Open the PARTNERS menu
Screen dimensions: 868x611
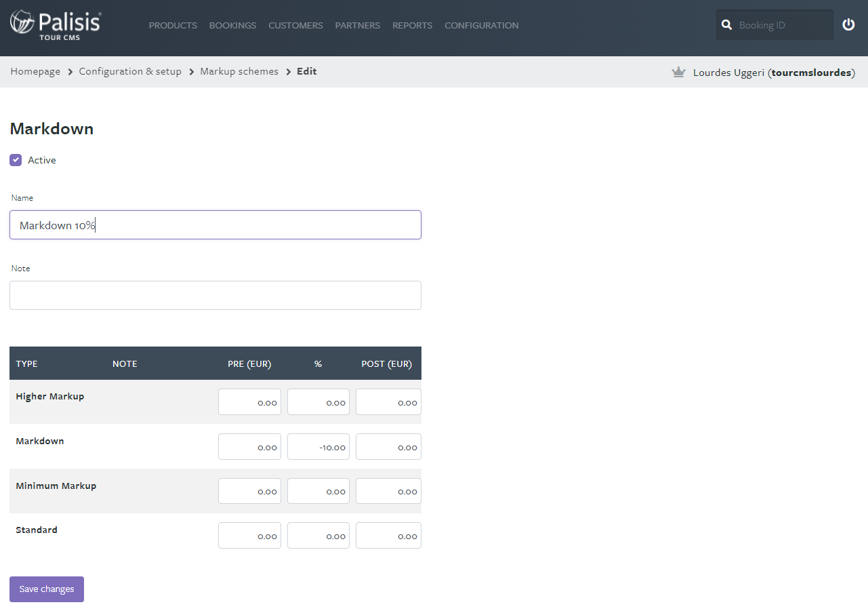click(x=357, y=25)
